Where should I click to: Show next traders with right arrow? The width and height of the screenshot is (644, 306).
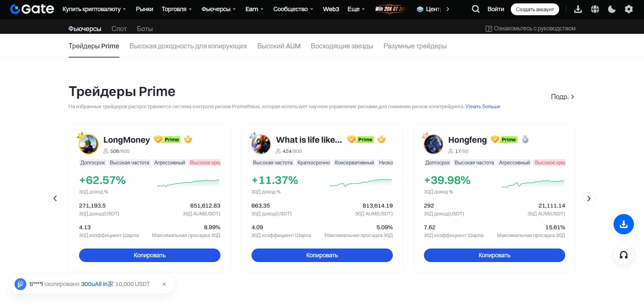pos(589,198)
